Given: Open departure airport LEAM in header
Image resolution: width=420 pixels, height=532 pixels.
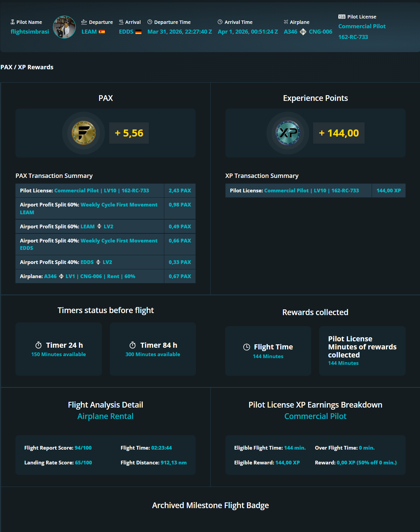Looking at the screenshot, I should coord(89,32).
